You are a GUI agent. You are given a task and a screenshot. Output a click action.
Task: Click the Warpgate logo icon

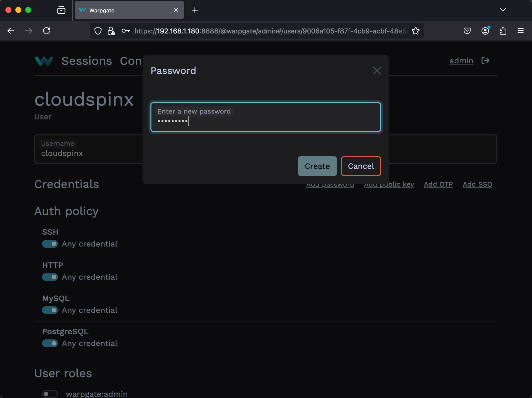pyautogui.click(x=44, y=61)
